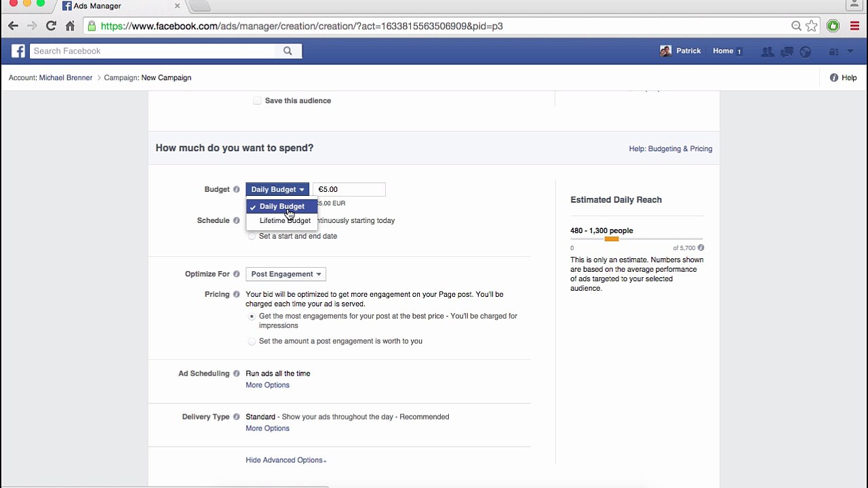Click the Chrome user profile icon
This screenshot has width=868, height=488.
[854, 5]
